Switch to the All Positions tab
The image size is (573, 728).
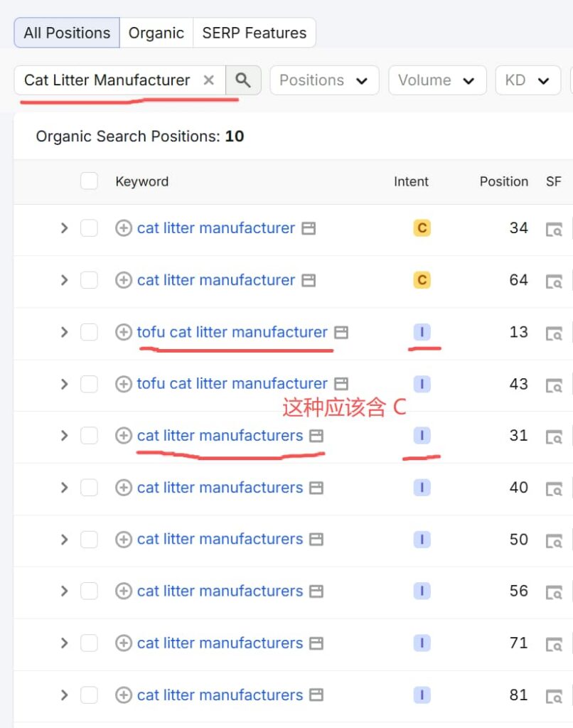(67, 33)
